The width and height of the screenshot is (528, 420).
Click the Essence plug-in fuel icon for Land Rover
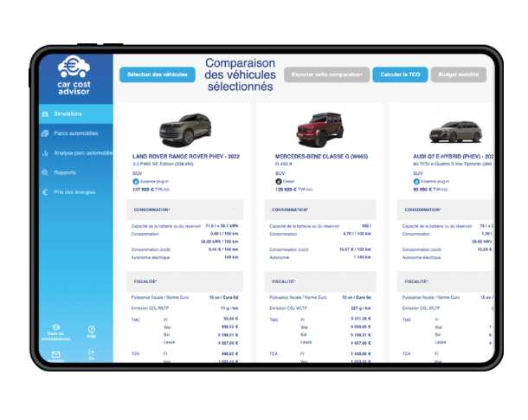coord(136,182)
